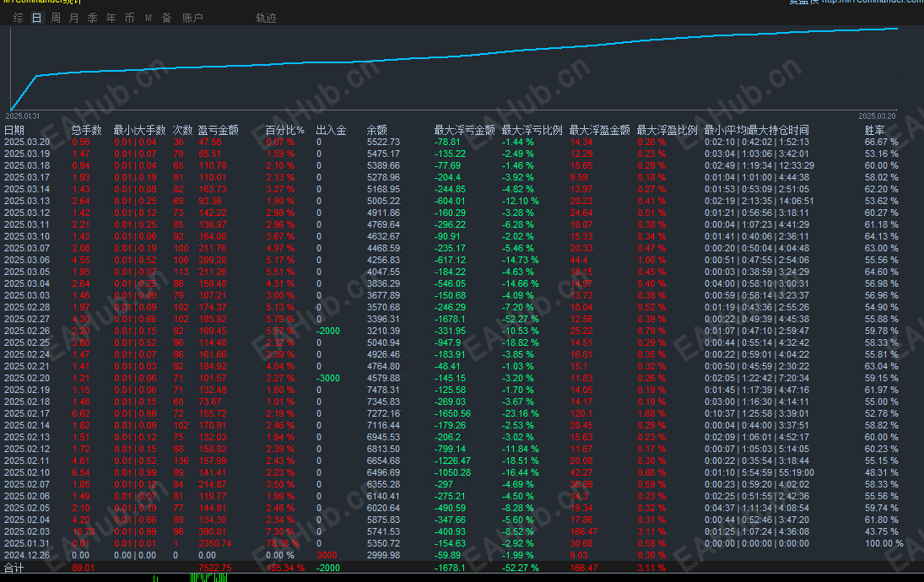
Task: Click the 最大浮盈比例 column header
Action: tap(667, 130)
